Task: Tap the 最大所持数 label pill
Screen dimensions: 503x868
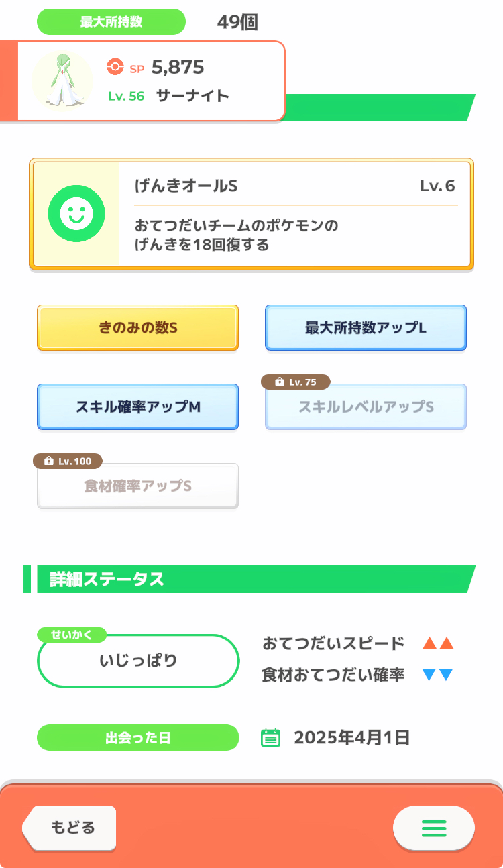Action: click(111, 22)
